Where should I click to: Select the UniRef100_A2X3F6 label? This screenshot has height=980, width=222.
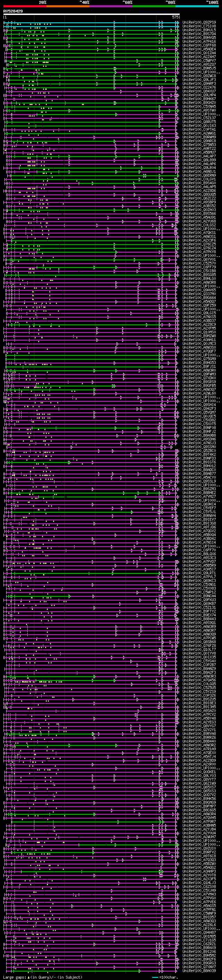pyautogui.click(x=199, y=241)
